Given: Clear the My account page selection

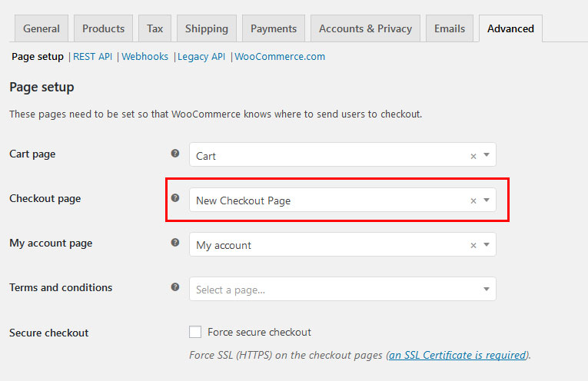Looking at the screenshot, I should 473,245.
